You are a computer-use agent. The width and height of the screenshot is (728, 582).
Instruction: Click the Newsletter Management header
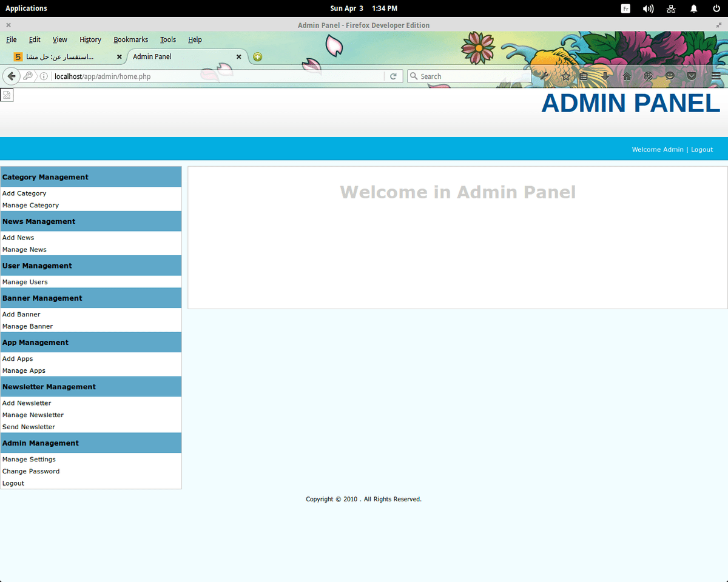91,387
